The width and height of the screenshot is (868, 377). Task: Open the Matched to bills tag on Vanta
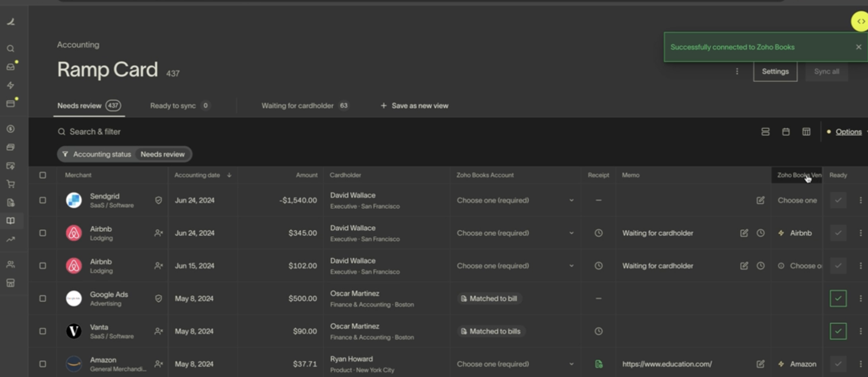point(491,332)
